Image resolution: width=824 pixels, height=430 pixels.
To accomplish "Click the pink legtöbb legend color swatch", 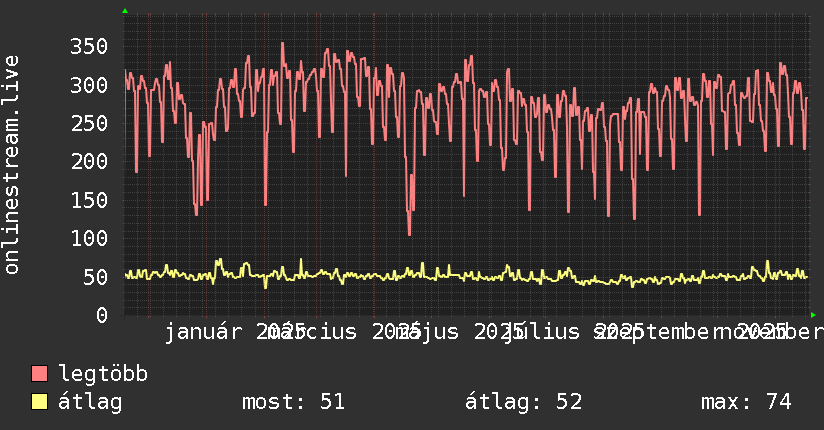I will click(39, 374).
